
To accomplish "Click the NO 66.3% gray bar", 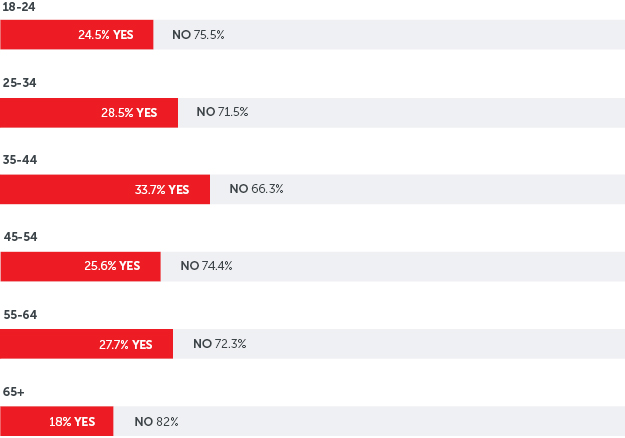I will point(417,189).
